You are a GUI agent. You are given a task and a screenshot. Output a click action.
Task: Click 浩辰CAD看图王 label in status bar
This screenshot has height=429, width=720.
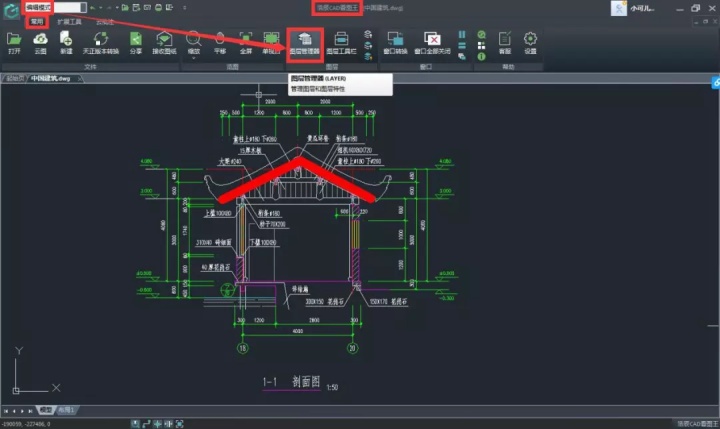(698, 424)
